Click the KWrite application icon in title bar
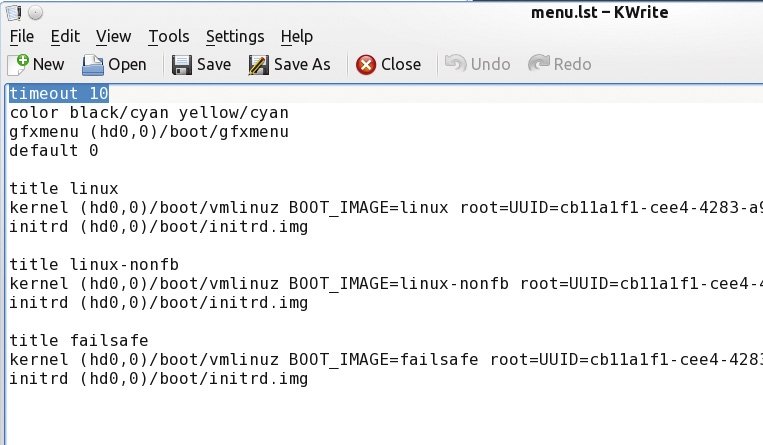The height and width of the screenshot is (445, 763). click(x=14, y=13)
